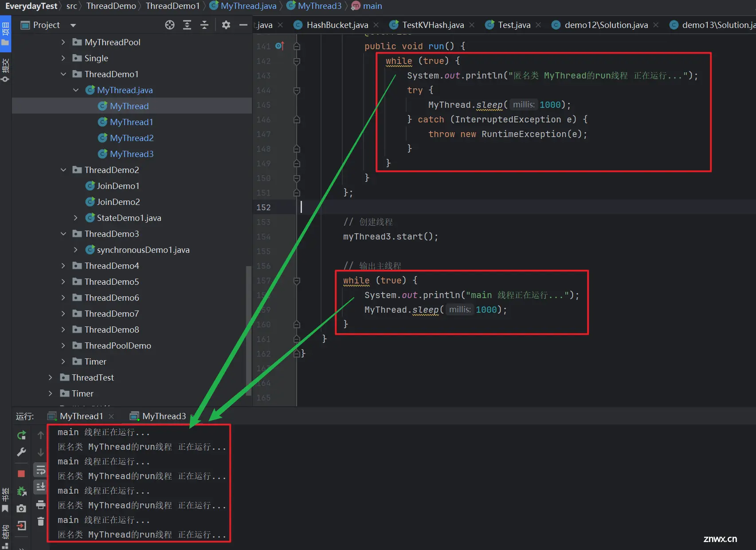Select ThreadPoolDemo folder
The height and width of the screenshot is (550, 756).
(x=118, y=346)
